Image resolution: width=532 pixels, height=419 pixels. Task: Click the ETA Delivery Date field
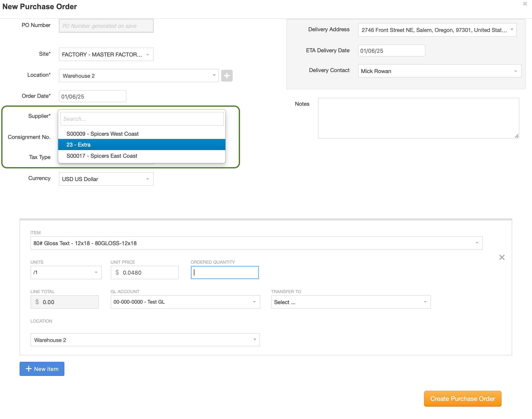tap(391, 51)
